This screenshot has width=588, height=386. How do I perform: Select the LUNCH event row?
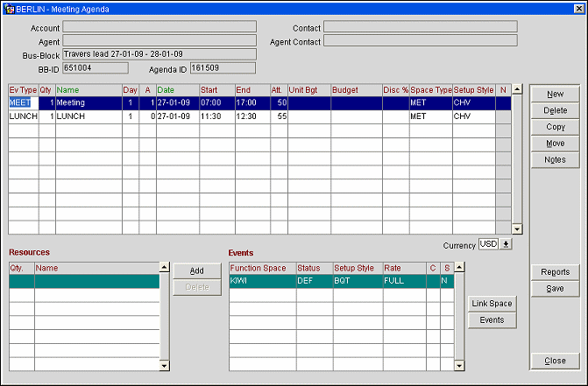pyautogui.click(x=88, y=116)
